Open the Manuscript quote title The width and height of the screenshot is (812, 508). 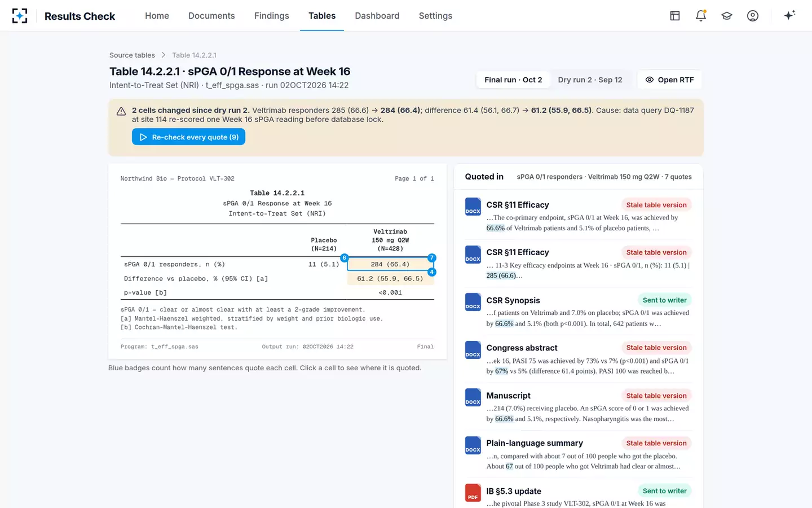[x=509, y=396]
